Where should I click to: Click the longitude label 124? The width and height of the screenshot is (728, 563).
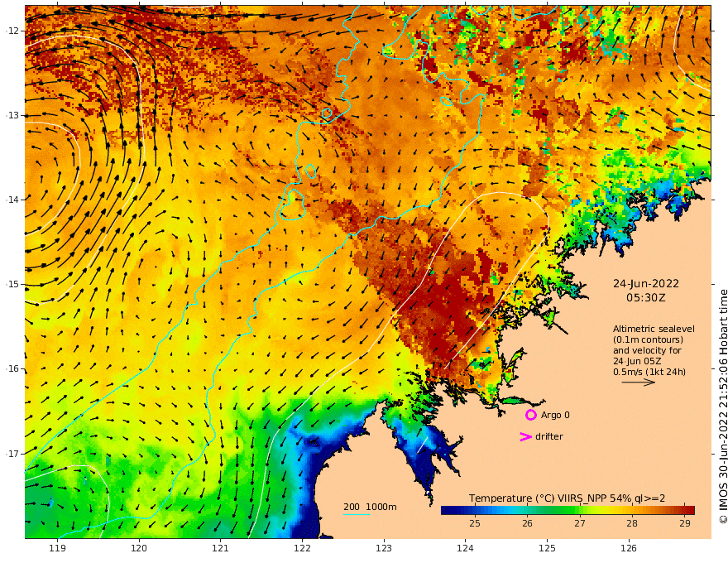[x=465, y=548]
